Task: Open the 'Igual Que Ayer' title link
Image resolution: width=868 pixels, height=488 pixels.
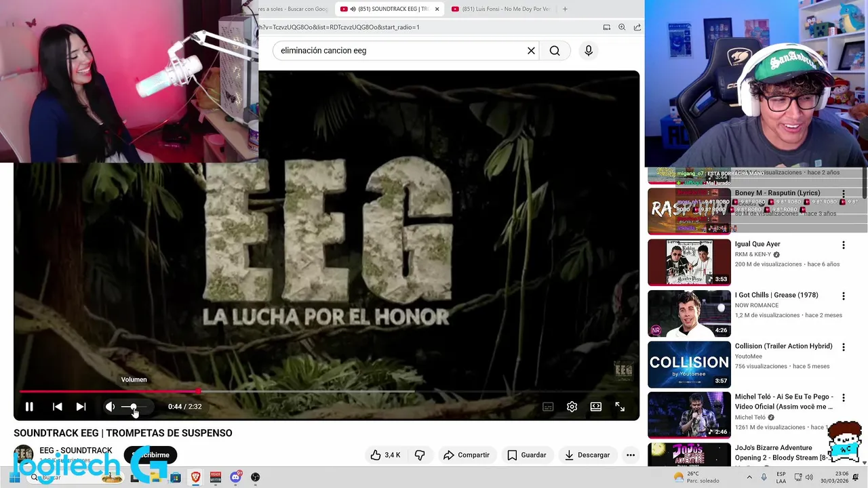Action: (x=757, y=244)
